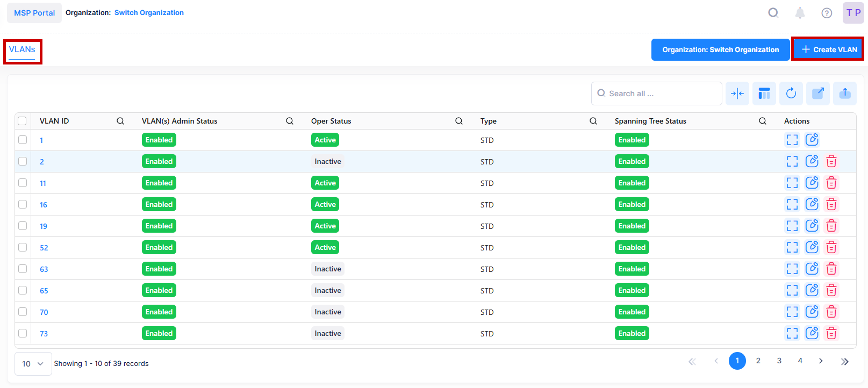Click the fit columns width icon
The height and width of the screenshot is (388, 868).
737,94
